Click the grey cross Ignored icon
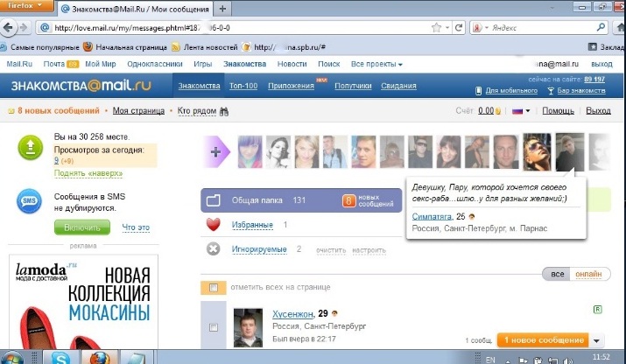The width and height of the screenshot is (626, 364). pos(214,249)
